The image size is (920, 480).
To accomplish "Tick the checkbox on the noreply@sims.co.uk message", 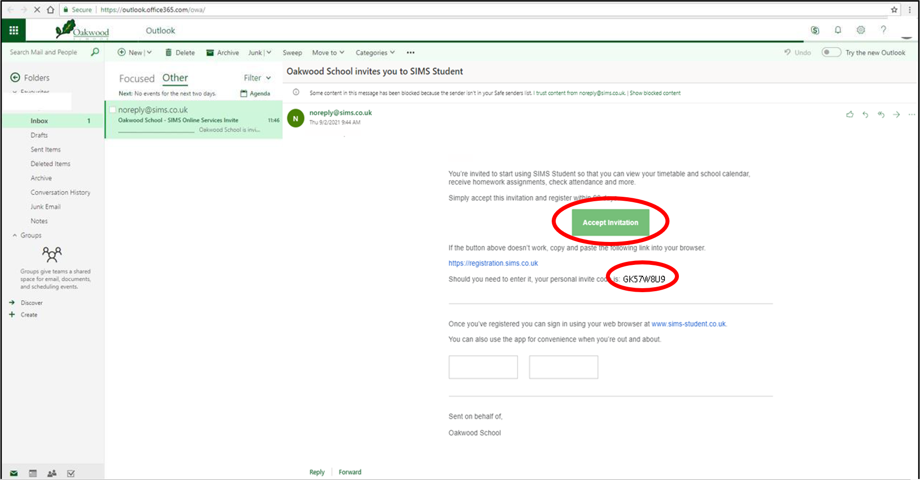I will click(x=113, y=110).
